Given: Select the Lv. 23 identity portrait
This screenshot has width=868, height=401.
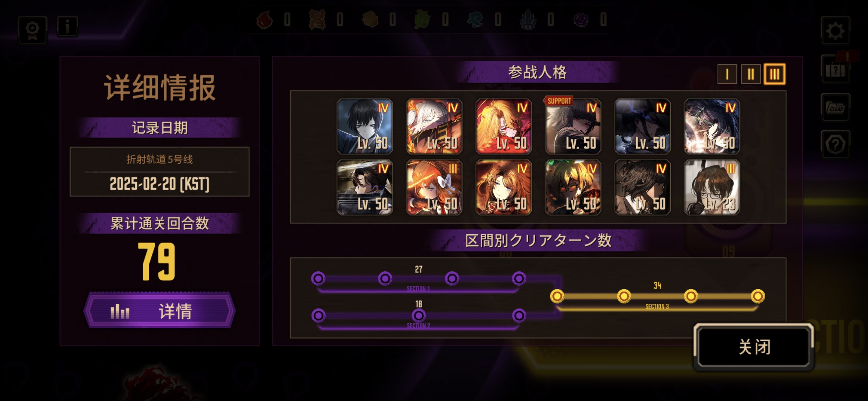Looking at the screenshot, I should click(712, 187).
